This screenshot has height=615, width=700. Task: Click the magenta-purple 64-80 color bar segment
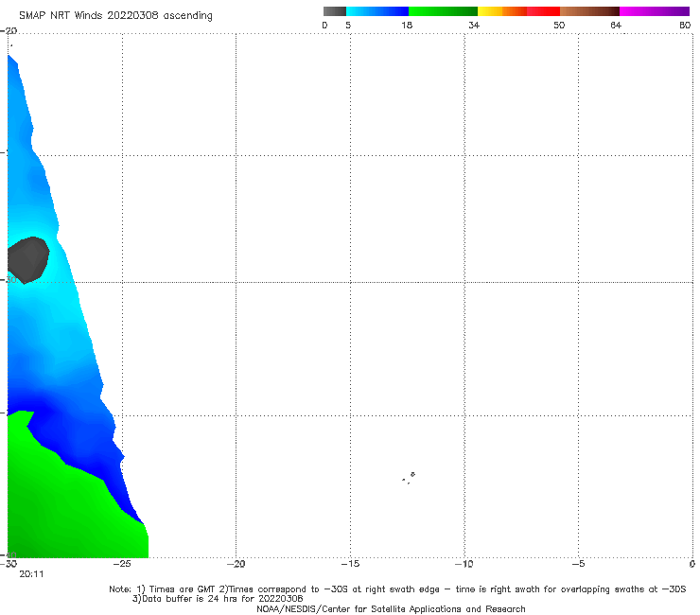pyautogui.click(x=655, y=11)
